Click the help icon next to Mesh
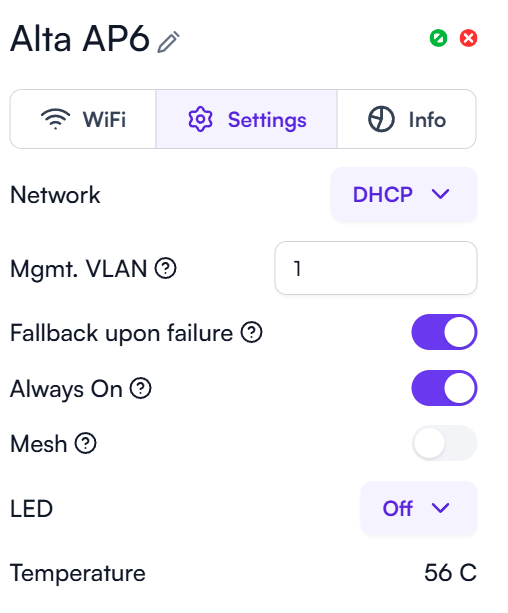Viewport: 508px width, 613px height. coord(86,443)
